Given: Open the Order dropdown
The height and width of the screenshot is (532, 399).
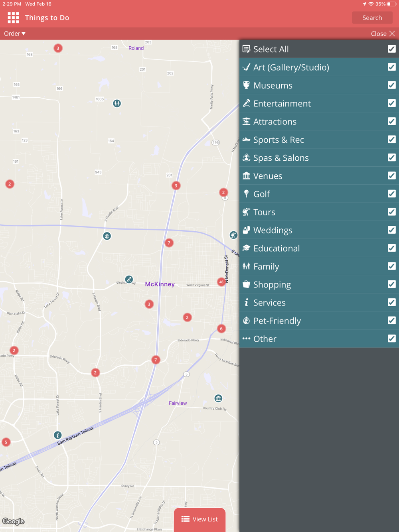Looking at the screenshot, I should click(15, 33).
